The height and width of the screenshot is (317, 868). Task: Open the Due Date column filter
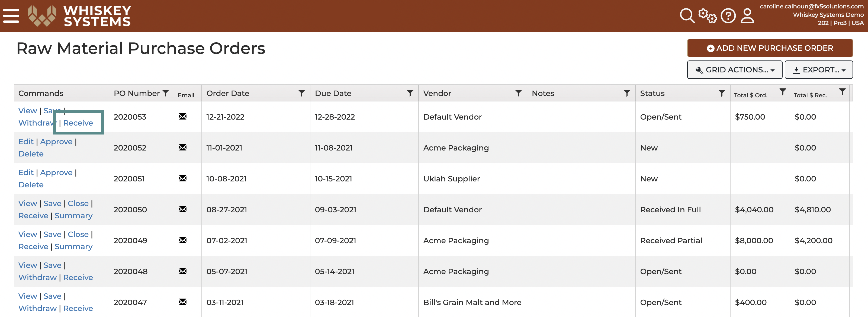(410, 93)
